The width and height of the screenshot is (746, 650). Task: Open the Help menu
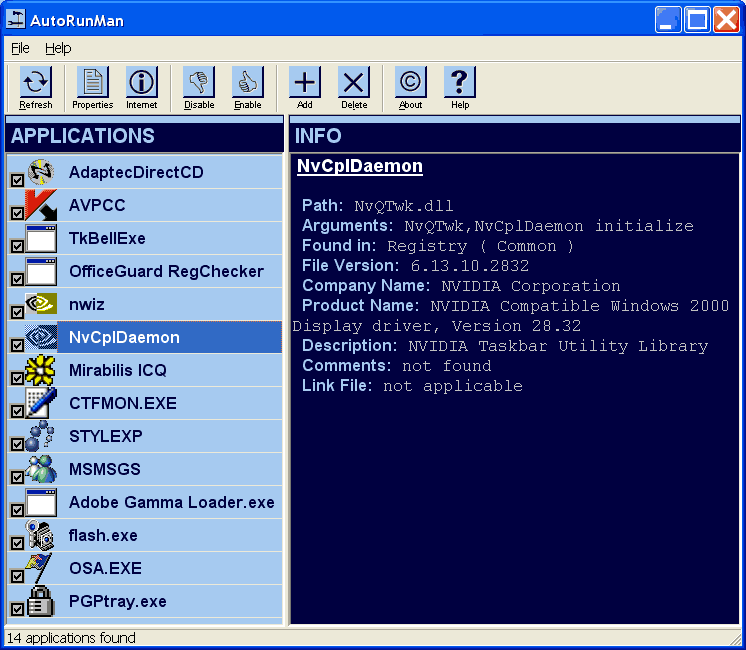(x=58, y=48)
